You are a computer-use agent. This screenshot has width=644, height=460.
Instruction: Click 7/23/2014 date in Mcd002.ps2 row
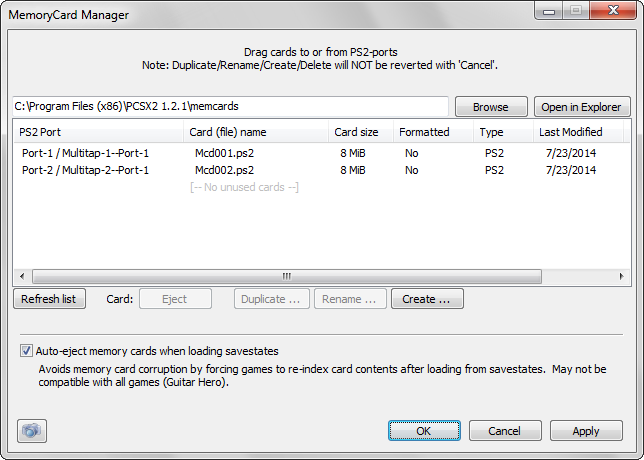[571, 170]
